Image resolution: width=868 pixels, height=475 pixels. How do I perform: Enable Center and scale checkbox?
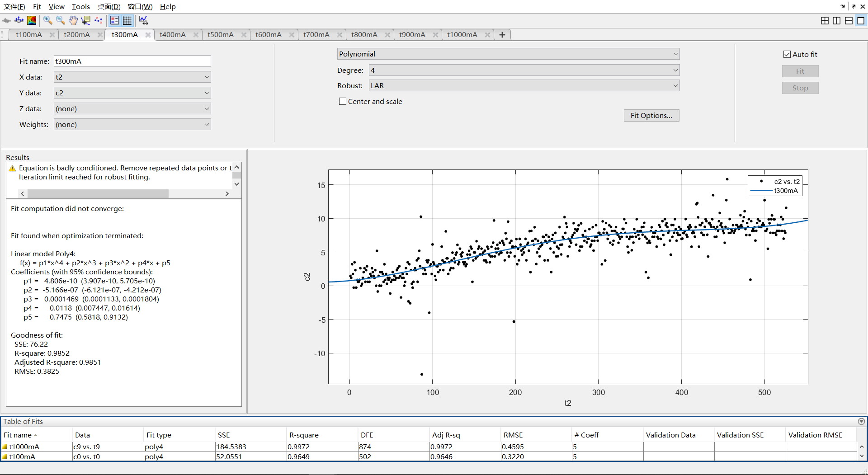click(343, 101)
